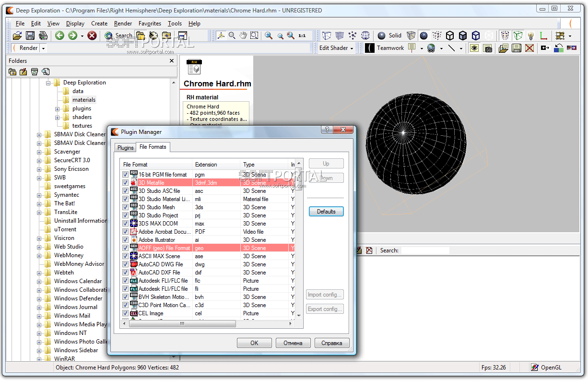Open the Create menu
Screen dimensions: 588x381
[x=99, y=24]
